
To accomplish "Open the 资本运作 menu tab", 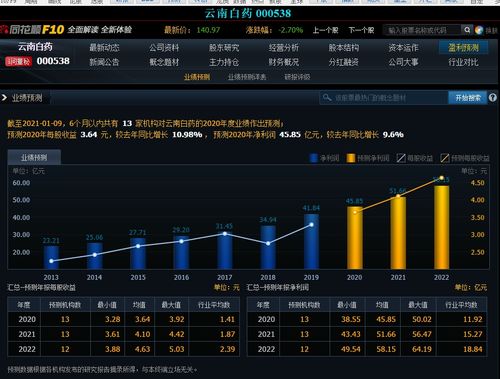I will (403, 48).
